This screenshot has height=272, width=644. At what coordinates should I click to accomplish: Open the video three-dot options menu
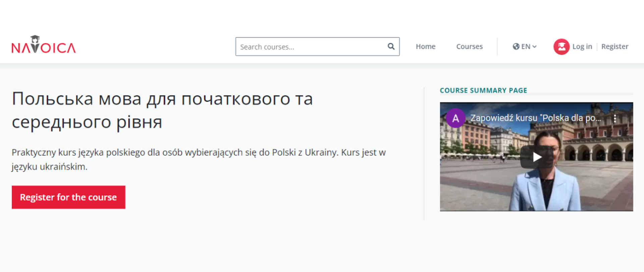point(615,118)
